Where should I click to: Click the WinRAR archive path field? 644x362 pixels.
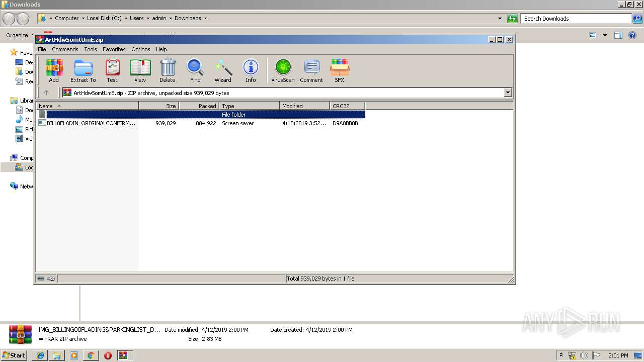pyautogui.click(x=283, y=93)
